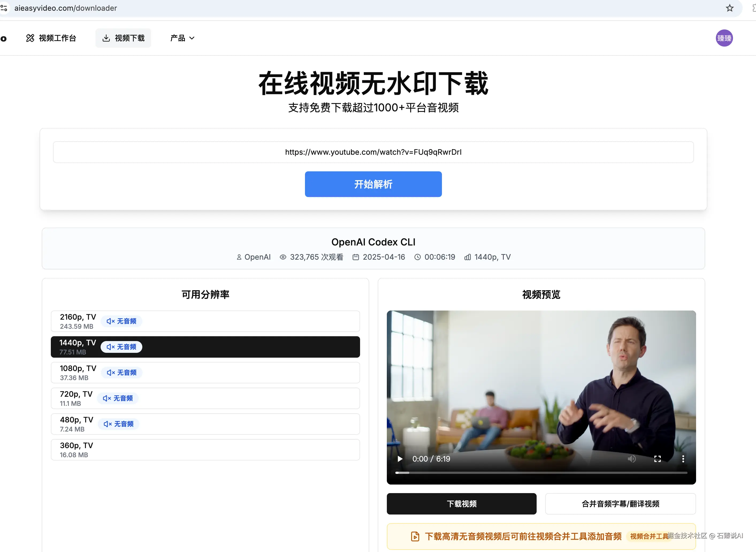Enter fullscreen on the video preview
The width and height of the screenshot is (756, 552).
[657, 459]
